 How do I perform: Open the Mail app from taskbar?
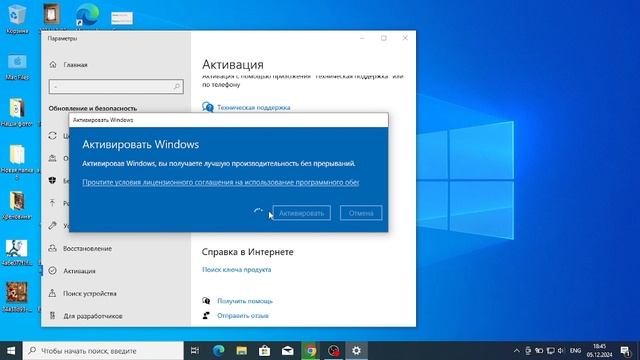pyautogui.click(x=287, y=351)
